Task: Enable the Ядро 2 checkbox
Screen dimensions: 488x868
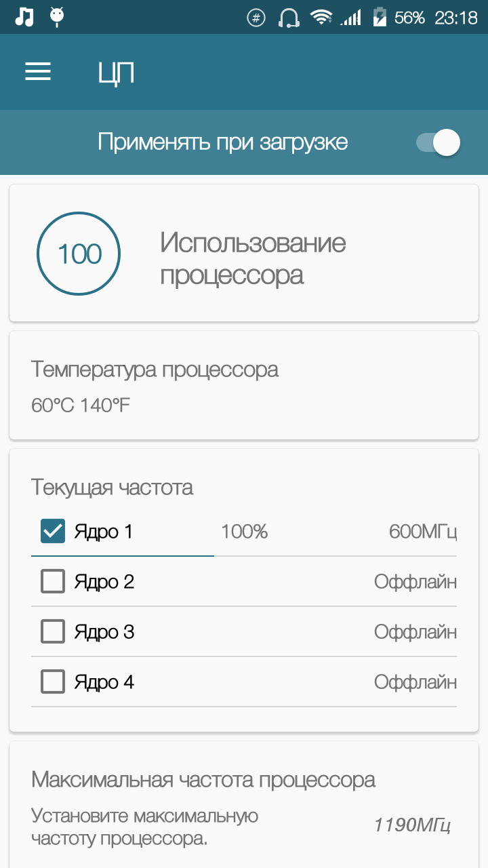Action: (53, 582)
